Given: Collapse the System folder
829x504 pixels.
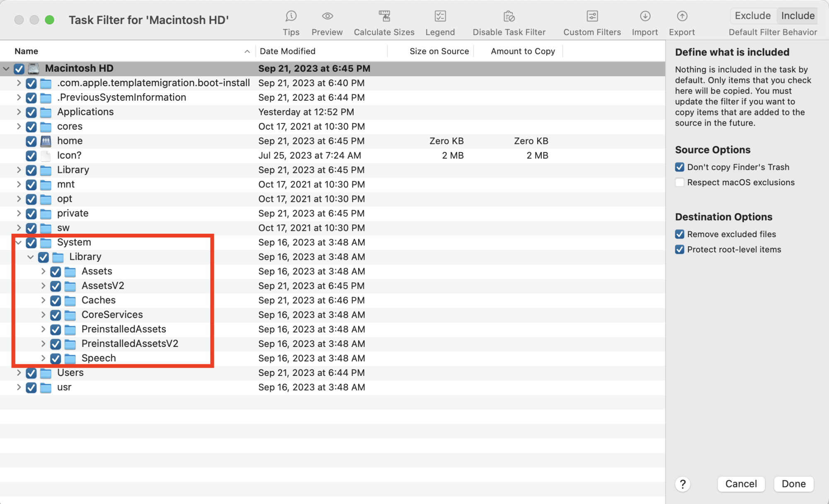Looking at the screenshot, I should pos(18,242).
